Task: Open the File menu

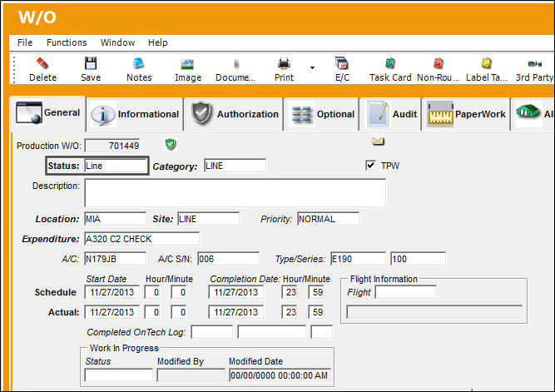Action: pos(25,42)
